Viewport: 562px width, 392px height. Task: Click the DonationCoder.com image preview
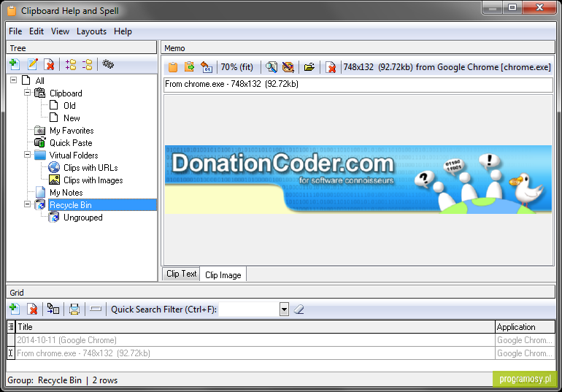click(x=358, y=180)
